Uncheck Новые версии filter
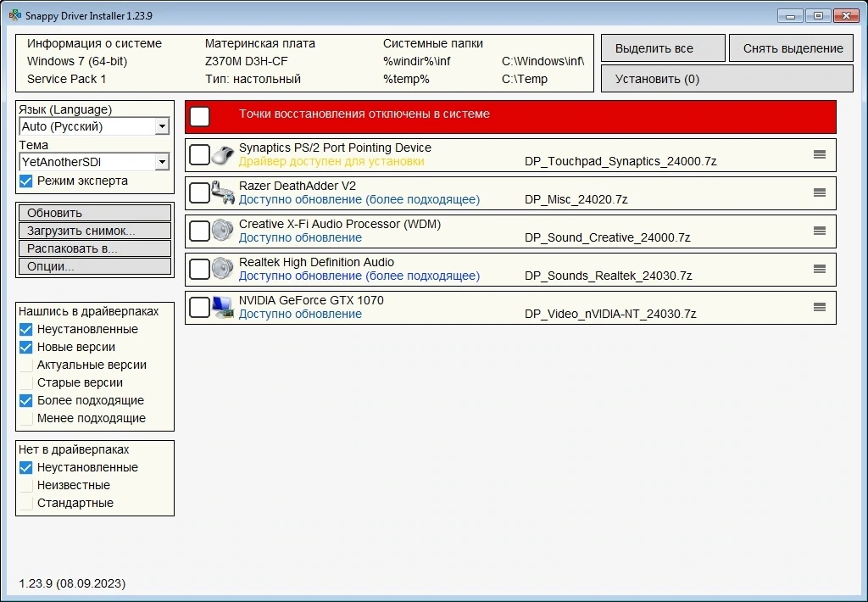 tap(26, 348)
